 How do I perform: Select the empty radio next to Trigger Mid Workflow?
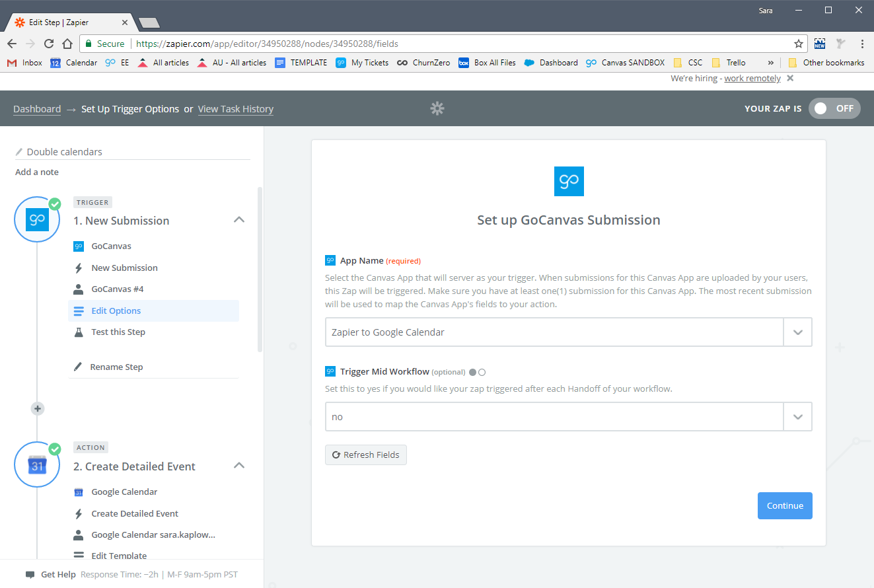point(482,372)
